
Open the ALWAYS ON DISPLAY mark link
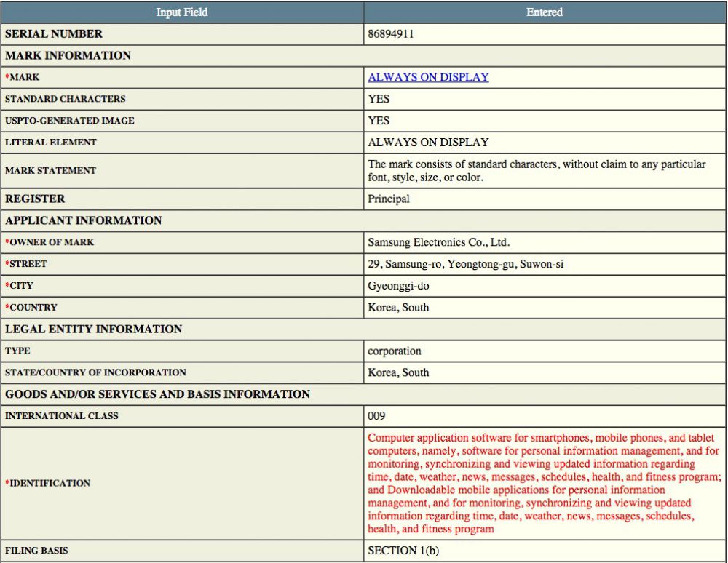pyautogui.click(x=428, y=77)
